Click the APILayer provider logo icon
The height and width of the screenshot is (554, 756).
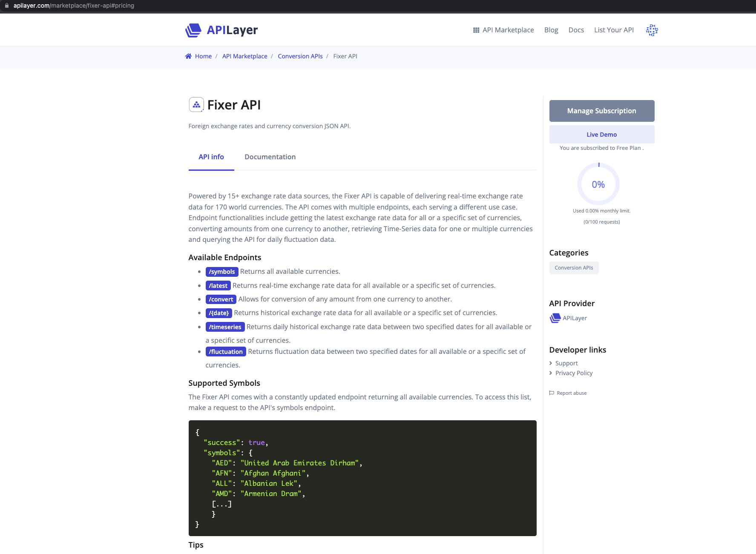(555, 318)
